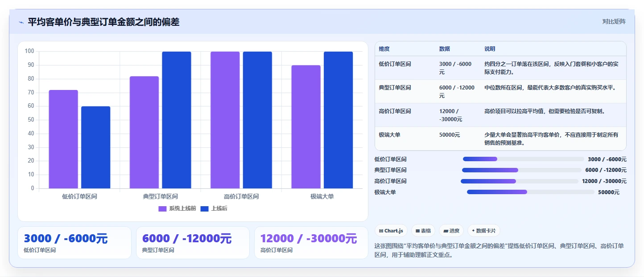Click the 典型订单区间 progress bar
Viewport: 644px width, 277px height.
point(521,170)
